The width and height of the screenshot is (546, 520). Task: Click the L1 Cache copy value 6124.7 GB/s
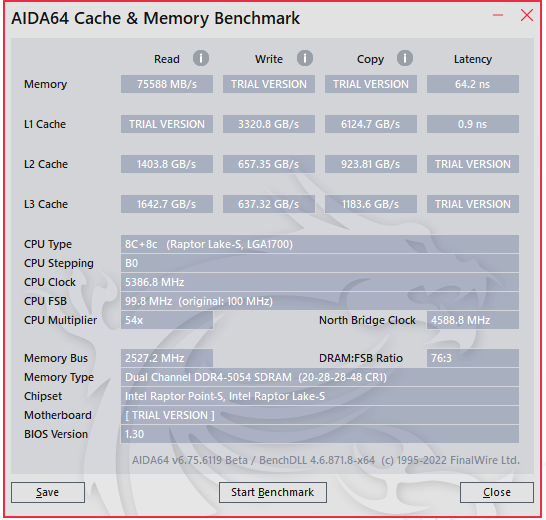click(x=371, y=124)
